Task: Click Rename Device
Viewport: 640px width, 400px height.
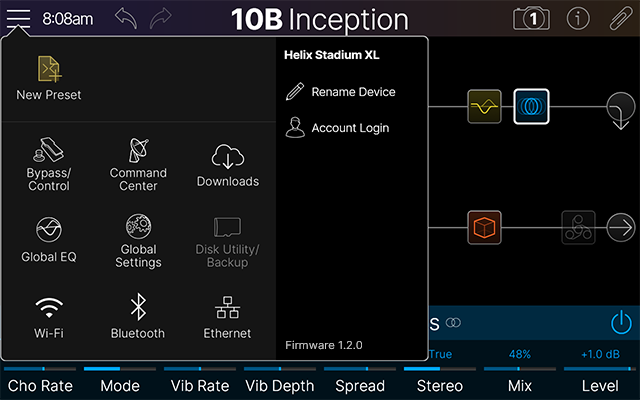Action: pos(340,92)
